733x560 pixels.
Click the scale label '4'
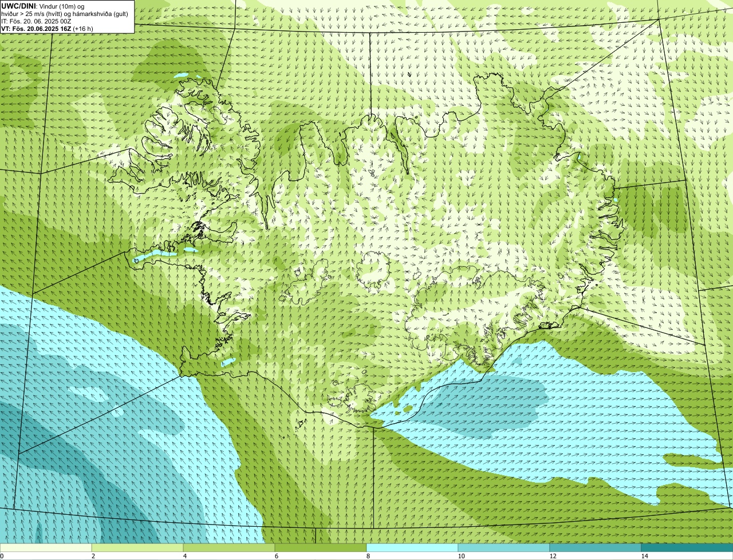click(185, 556)
